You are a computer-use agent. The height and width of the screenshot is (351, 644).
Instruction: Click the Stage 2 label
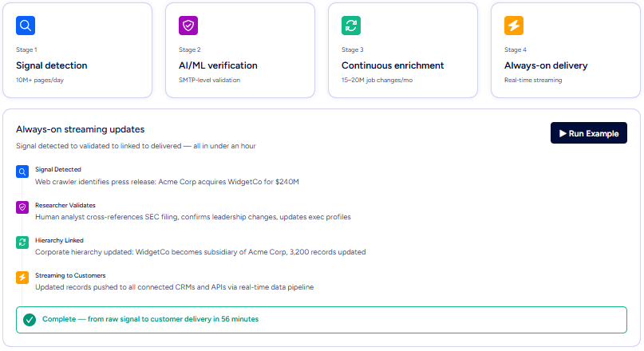pos(190,49)
